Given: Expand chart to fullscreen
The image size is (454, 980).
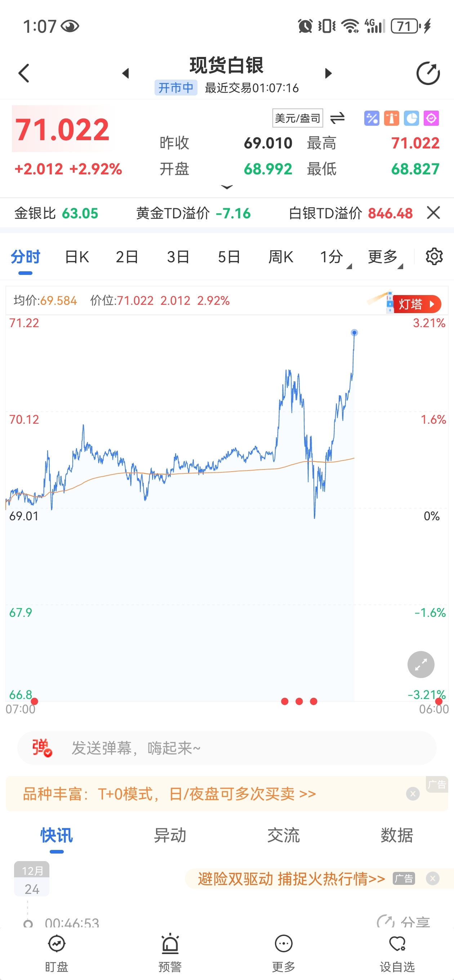Looking at the screenshot, I should point(420,665).
